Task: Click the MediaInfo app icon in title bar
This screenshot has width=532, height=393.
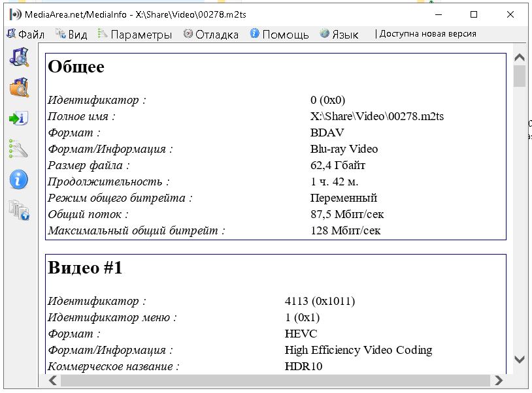Action: [x=14, y=14]
